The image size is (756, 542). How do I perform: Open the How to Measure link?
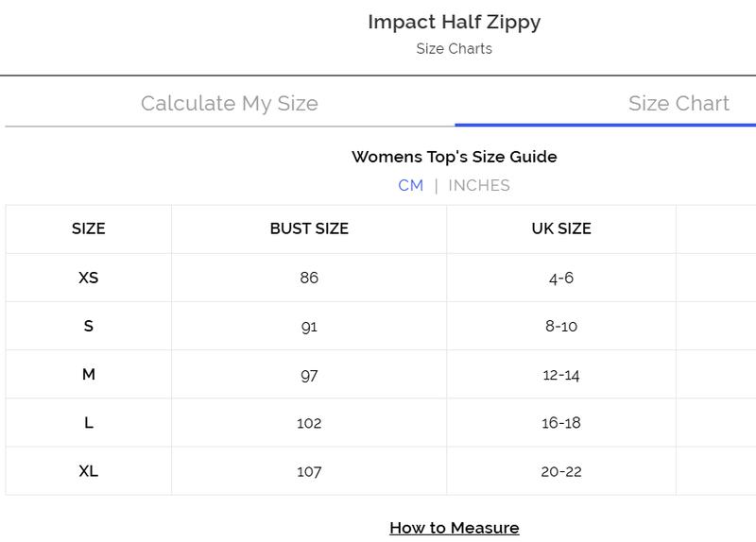(454, 527)
